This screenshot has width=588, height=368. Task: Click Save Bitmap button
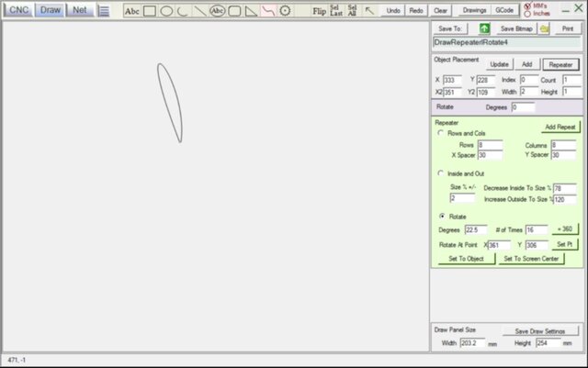516,28
